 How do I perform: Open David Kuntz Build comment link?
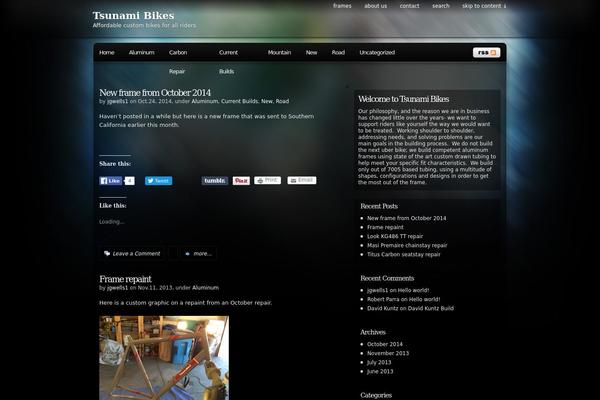431,308
